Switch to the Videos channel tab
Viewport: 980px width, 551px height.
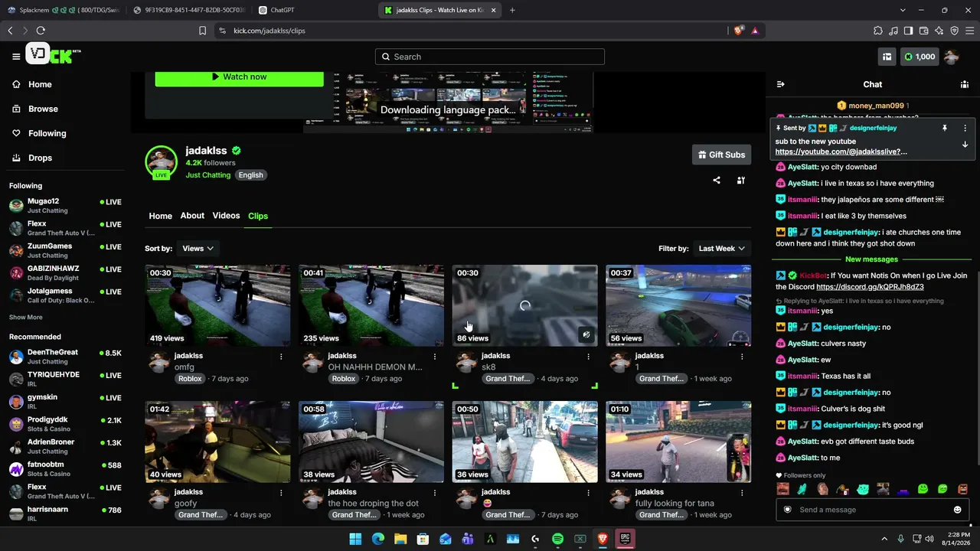coord(226,216)
